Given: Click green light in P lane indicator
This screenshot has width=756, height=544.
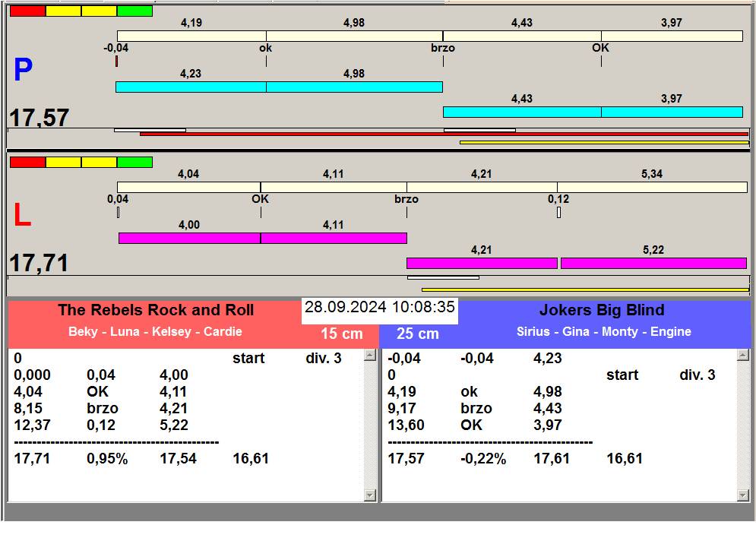Looking at the screenshot, I should (x=135, y=11).
